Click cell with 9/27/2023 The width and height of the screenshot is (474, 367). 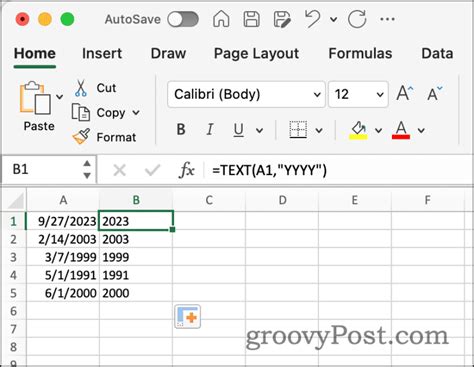point(63,221)
